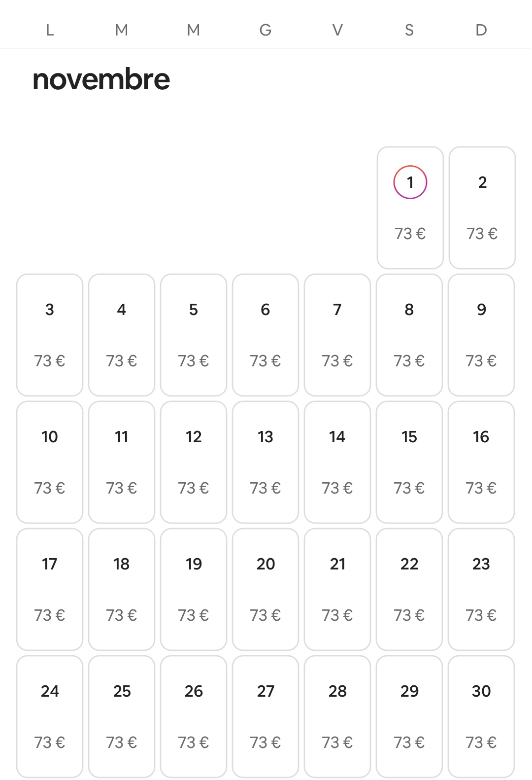Pick date 27 in novembre
The width and height of the screenshot is (532, 780).
(266, 716)
